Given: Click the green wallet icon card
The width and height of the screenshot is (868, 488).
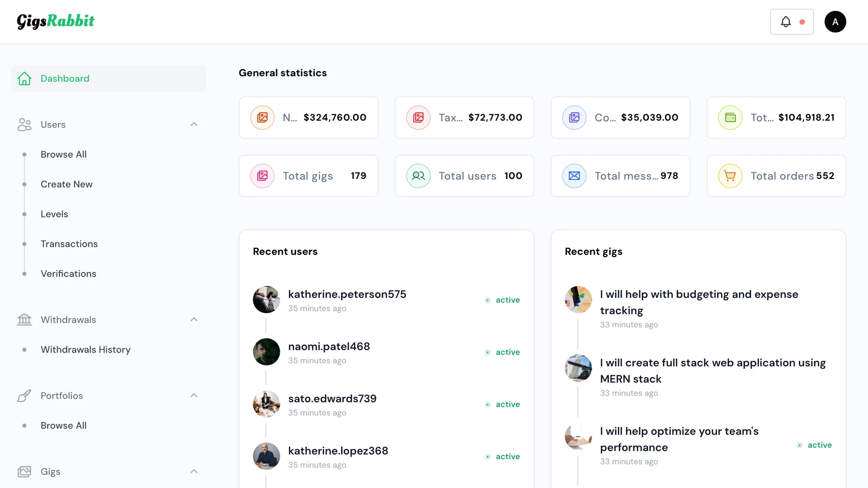Looking at the screenshot, I should (730, 117).
